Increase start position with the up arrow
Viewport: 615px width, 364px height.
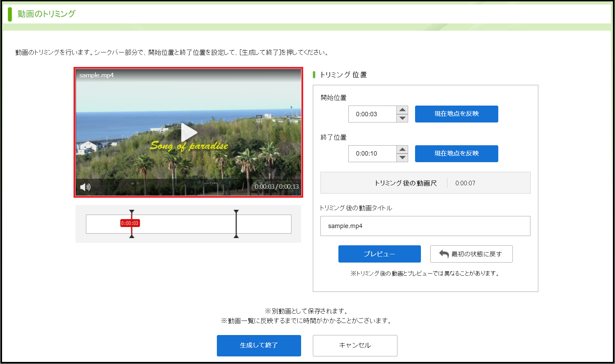402,110
